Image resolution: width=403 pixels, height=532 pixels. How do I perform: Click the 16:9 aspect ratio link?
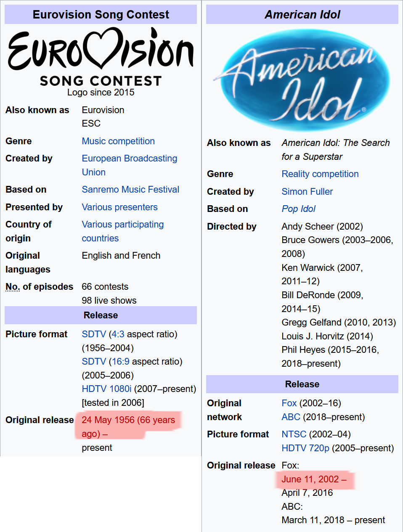120,362
